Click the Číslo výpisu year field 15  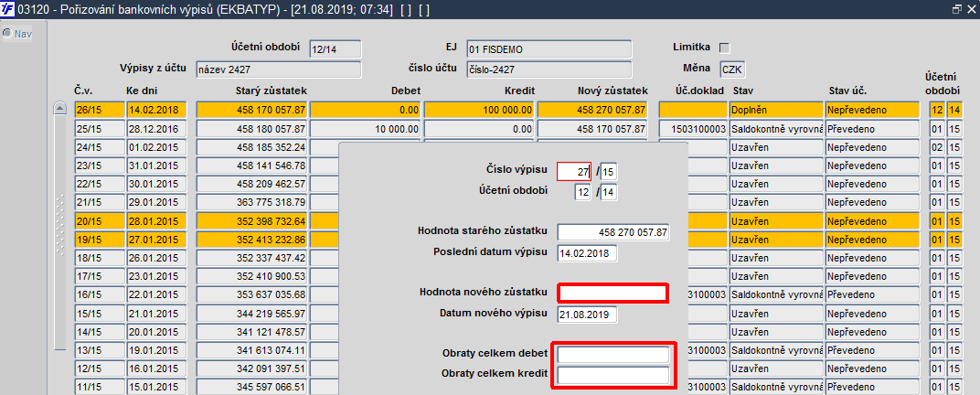609,171
